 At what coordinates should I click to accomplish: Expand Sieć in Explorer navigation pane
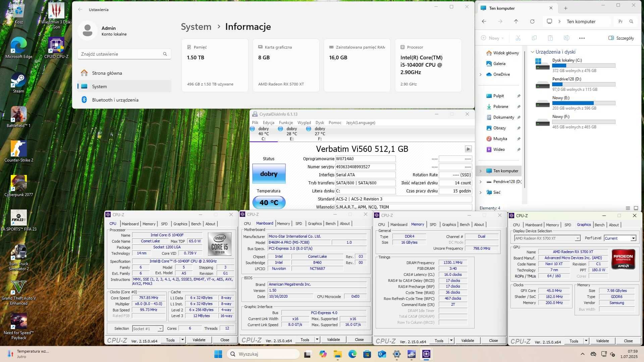tap(480, 192)
